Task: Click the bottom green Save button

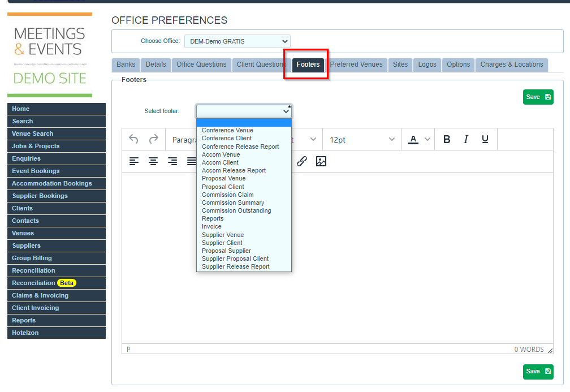Action: point(538,372)
